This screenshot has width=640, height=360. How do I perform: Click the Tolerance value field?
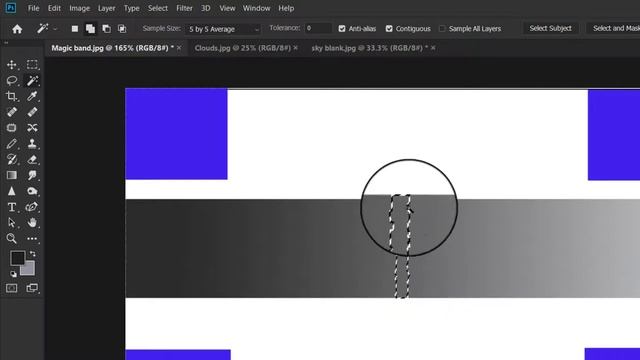(318, 28)
